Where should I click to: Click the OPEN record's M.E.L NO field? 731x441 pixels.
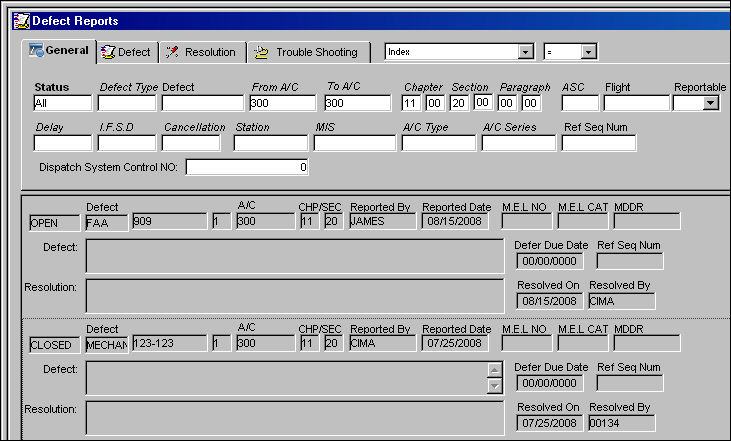527,221
